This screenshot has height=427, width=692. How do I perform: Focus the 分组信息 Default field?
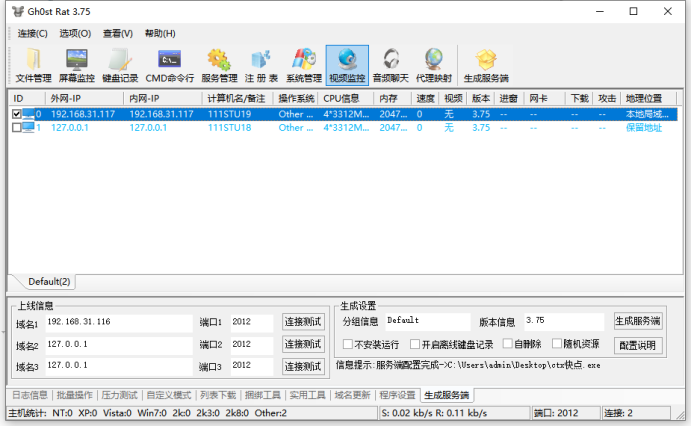[x=428, y=321]
